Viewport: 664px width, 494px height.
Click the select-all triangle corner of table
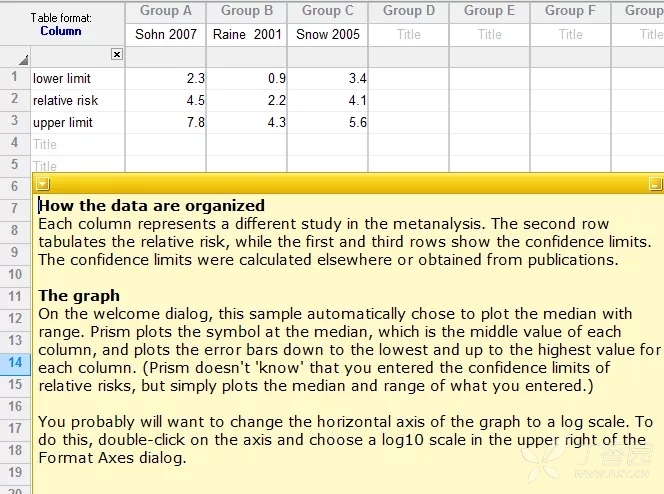coord(23,60)
